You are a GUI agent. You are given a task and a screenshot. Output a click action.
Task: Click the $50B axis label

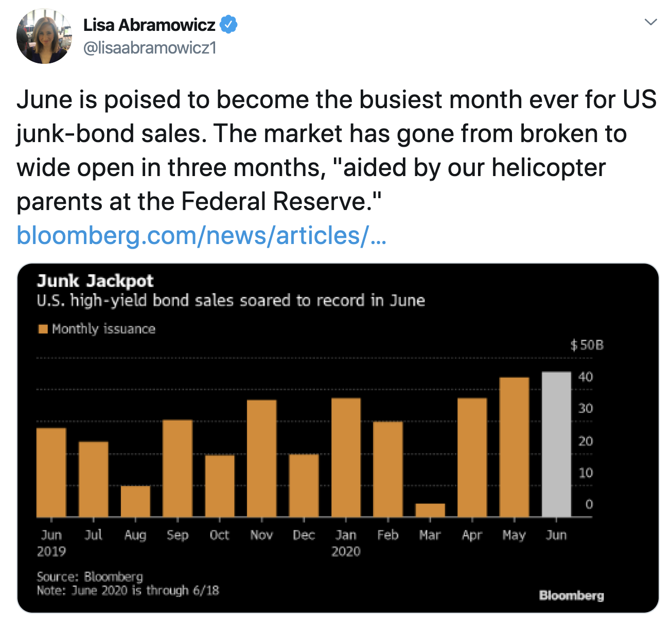click(586, 345)
